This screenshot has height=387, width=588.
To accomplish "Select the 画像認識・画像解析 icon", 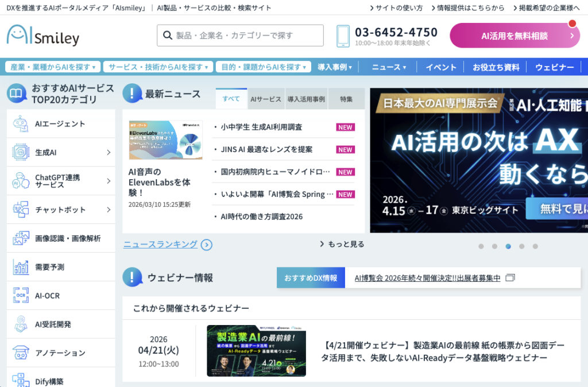I will [x=21, y=238].
